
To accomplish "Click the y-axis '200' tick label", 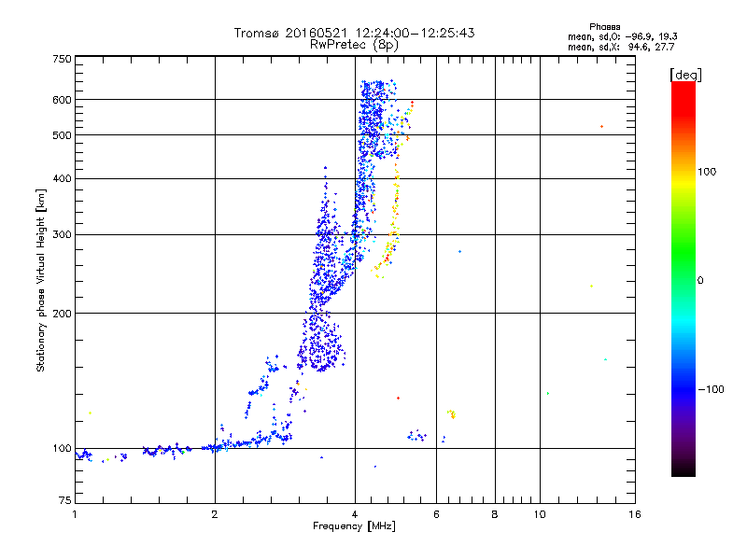I will [x=62, y=314].
